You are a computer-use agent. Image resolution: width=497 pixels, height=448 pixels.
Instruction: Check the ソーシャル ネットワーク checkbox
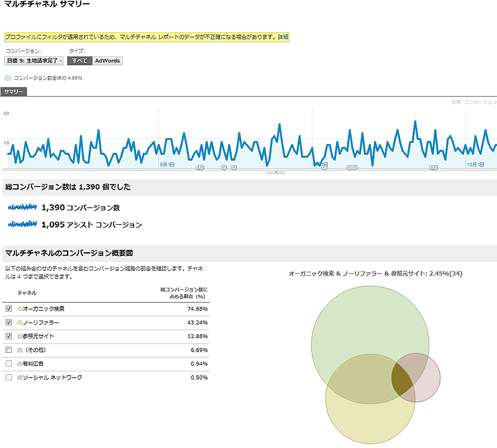8,377
